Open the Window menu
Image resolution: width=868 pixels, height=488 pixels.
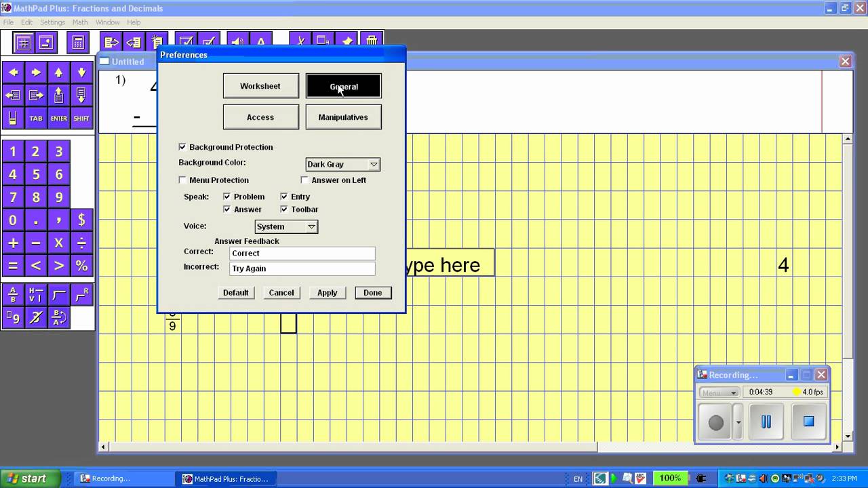point(107,22)
